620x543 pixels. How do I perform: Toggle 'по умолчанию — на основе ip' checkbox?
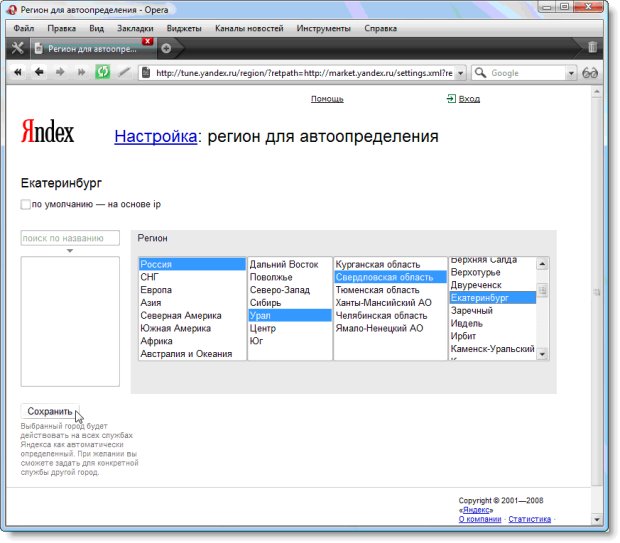click(25, 204)
